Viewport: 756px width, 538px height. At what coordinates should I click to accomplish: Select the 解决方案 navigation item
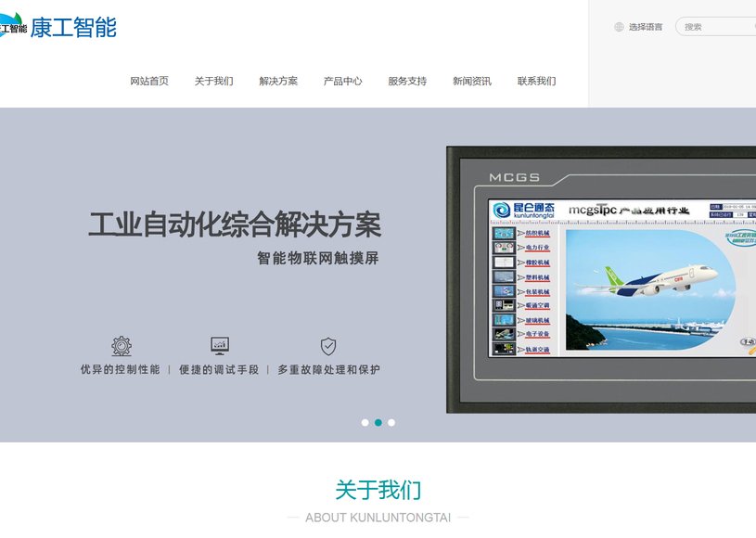[x=278, y=81]
